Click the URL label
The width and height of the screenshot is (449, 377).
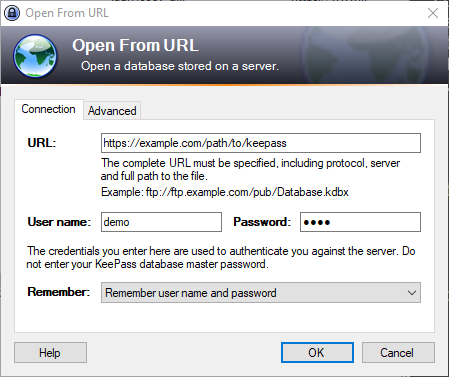pyautogui.click(x=42, y=143)
